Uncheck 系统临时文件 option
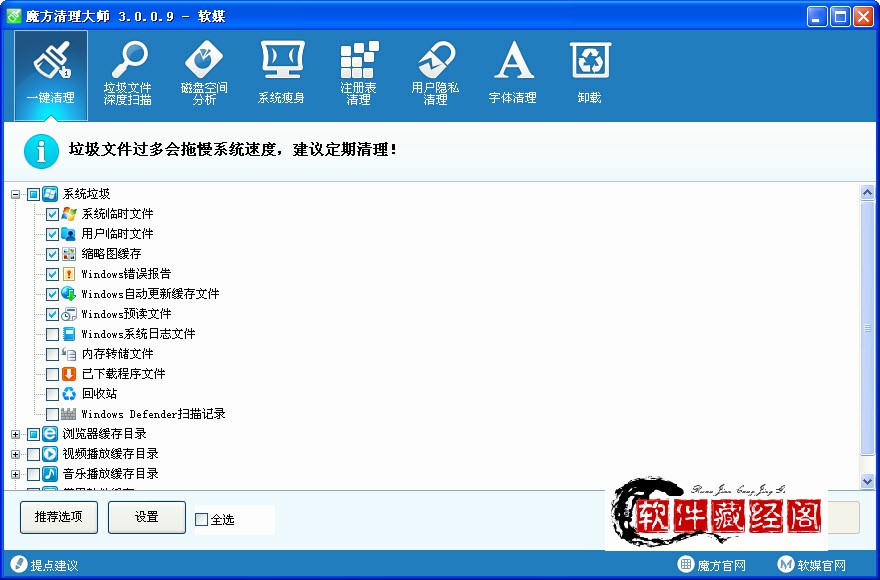880x580 pixels. click(x=51, y=213)
